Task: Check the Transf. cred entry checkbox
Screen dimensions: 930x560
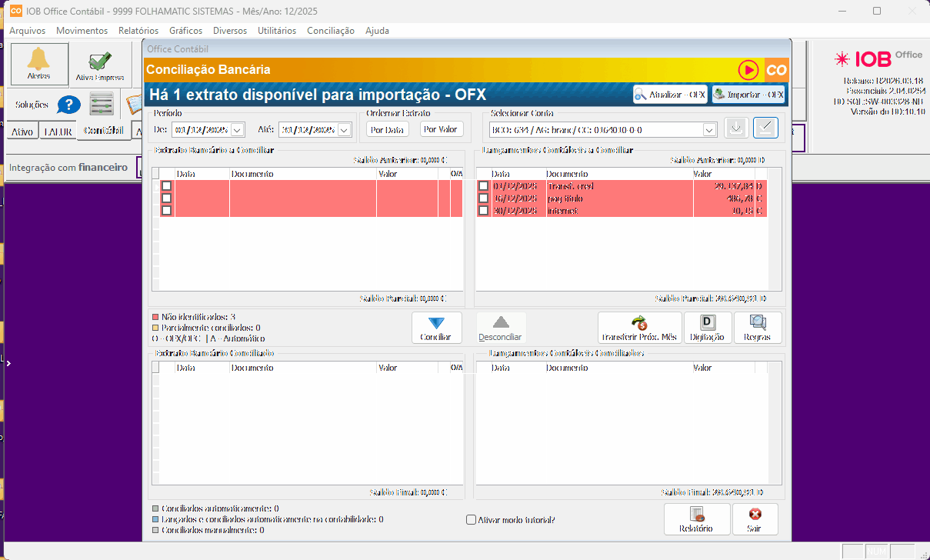Action: click(x=483, y=186)
